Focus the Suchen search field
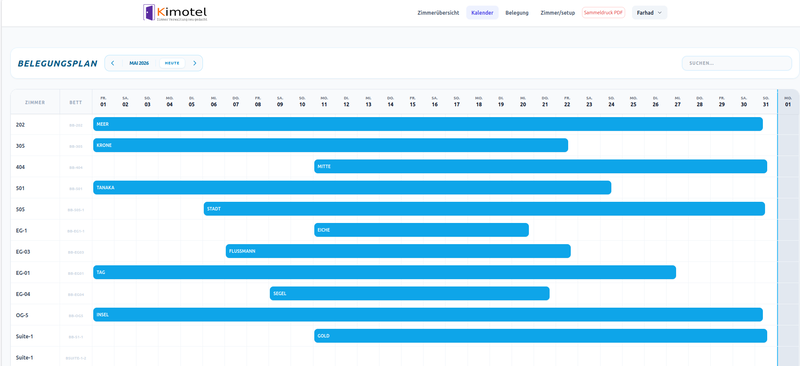 tap(737, 63)
